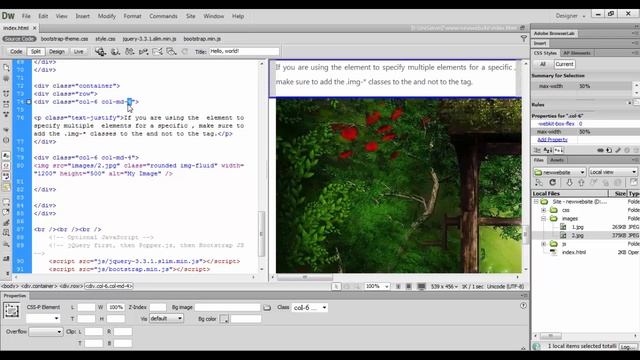Open style.css related file
The width and height of the screenshot is (640, 360).
105,39
